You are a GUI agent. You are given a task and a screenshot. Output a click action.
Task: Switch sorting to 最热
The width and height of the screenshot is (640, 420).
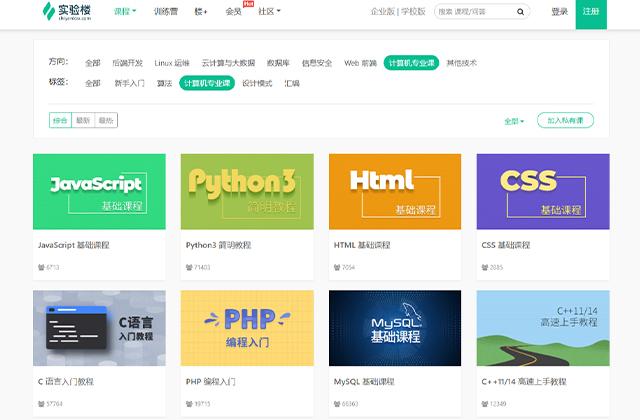[x=106, y=120]
